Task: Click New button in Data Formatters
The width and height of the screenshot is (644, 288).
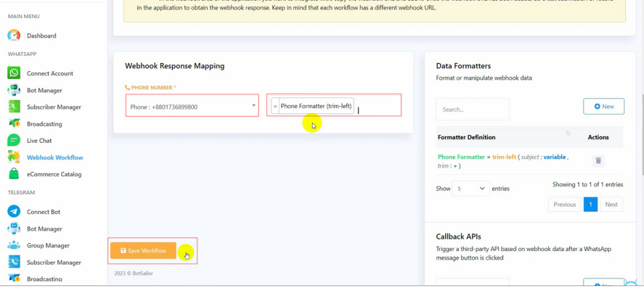Action: (x=603, y=107)
